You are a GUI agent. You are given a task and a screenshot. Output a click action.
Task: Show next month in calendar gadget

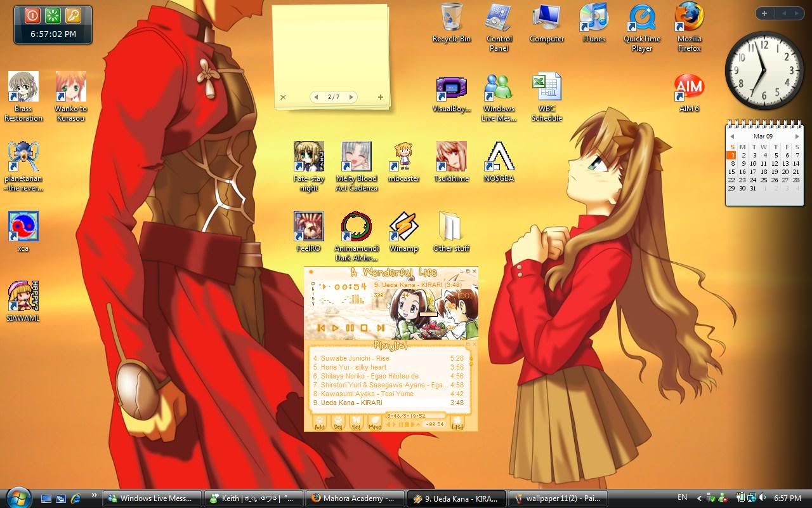click(797, 137)
